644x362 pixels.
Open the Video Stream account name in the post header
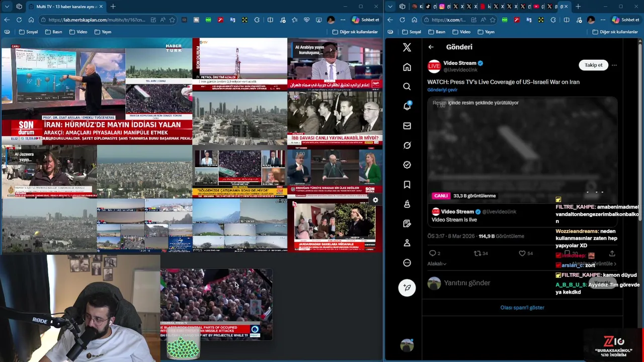point(460,63)
